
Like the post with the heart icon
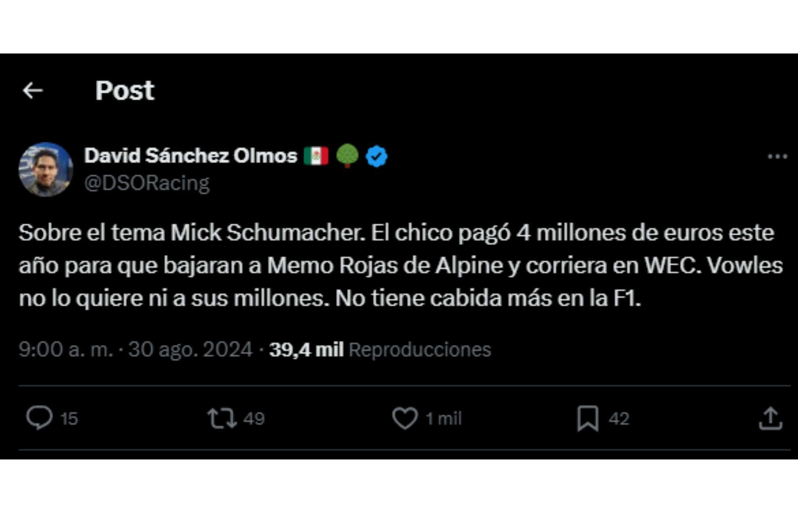tap(405, 418)
